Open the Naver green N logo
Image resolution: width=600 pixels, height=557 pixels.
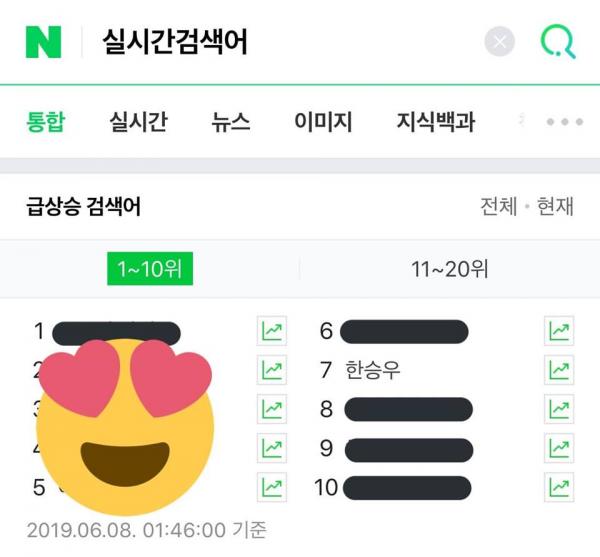tap(43, 42)
